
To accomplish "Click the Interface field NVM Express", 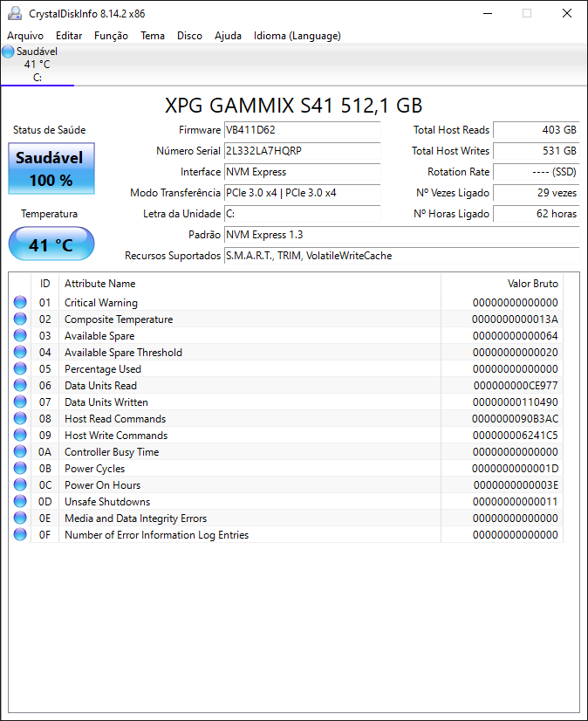I will coord(303,172).
